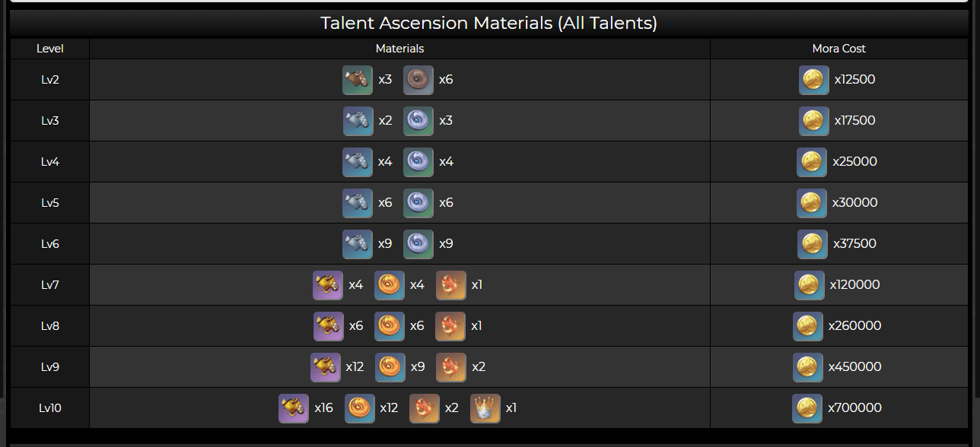The width and height of the screenshot is (980, 447).
Task: Select the Mora coin icon next to x120000
Action: (x=809, y=284)
